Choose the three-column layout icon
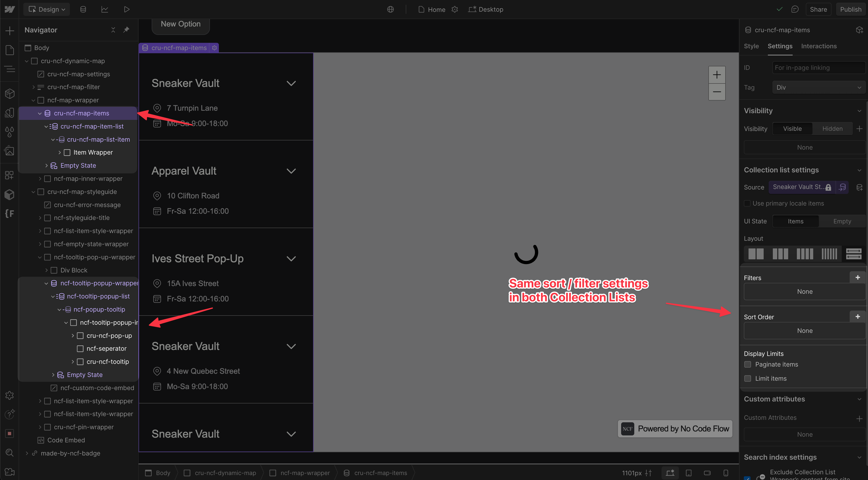The height and width of the screenshot is (480, 868). 780,253
